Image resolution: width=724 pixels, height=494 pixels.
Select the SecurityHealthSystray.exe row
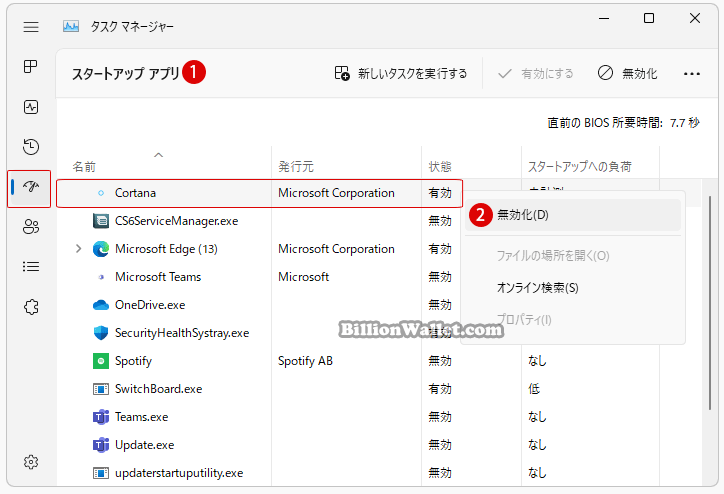pos(182,333)
